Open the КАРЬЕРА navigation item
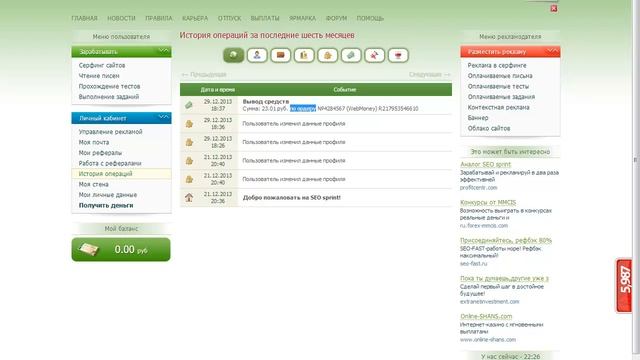 click(195, 18)
